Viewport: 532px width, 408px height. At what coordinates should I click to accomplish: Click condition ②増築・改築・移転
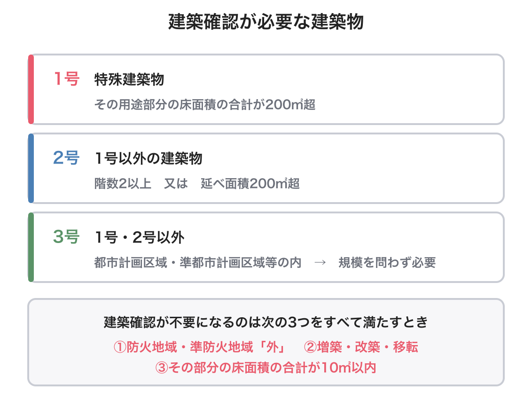[x=361, y=347]
